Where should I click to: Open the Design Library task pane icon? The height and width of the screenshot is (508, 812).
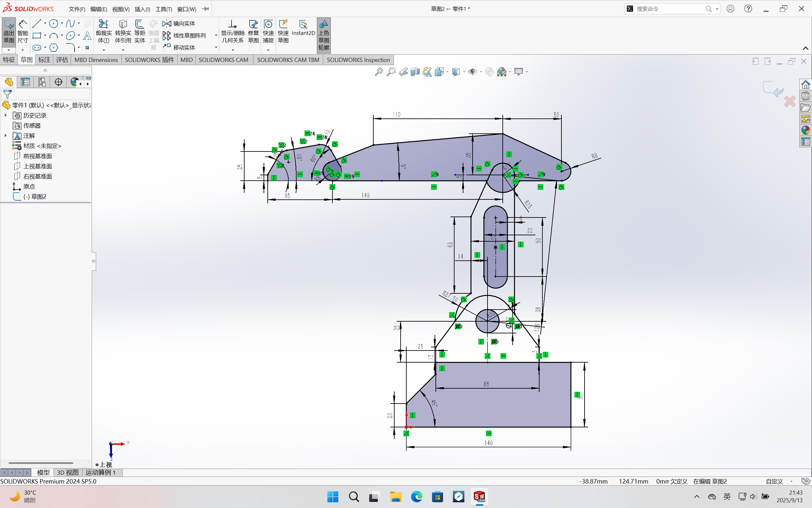coord(805,96)
